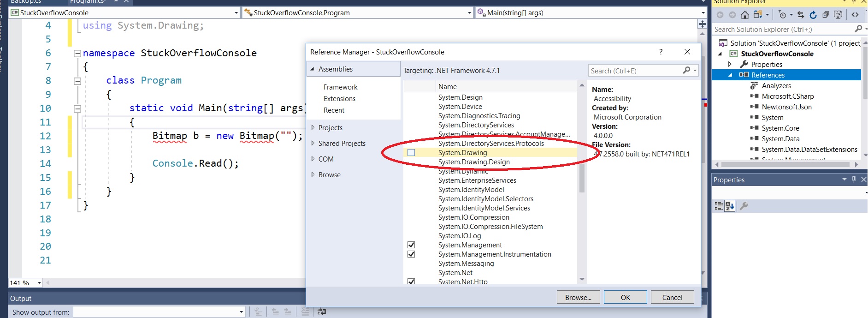Screen dimensions: 868x318
Task: Click Refresh in Solution Explorer toolbar
Action: pyautogui.click(x=813, y=15)
